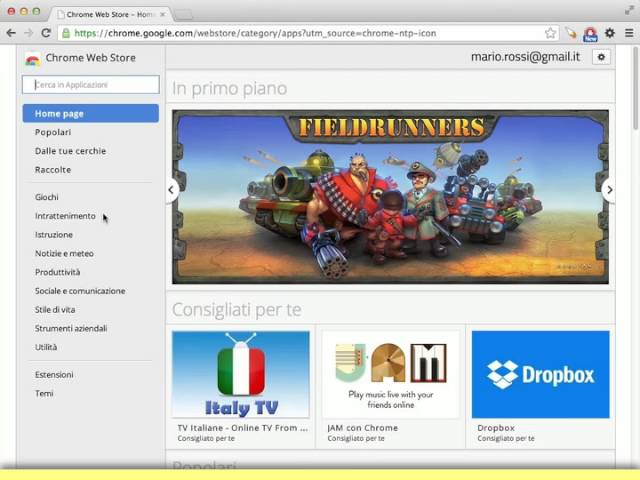Browse the Utilità category
Viewport: 640px width, 480px height.
pyautogui.click(x=46, y=347)
